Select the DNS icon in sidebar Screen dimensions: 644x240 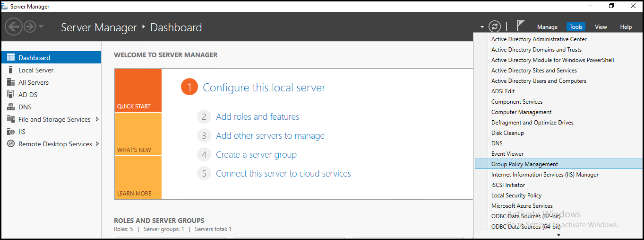[11, 107]
